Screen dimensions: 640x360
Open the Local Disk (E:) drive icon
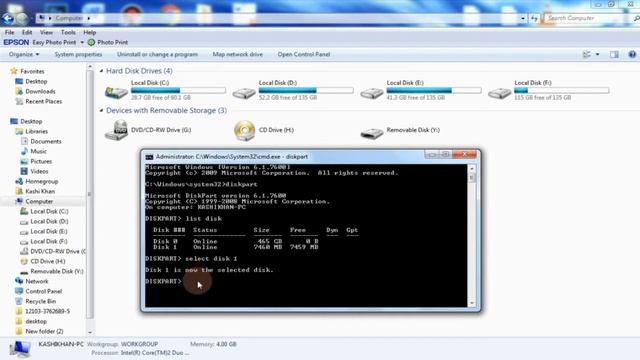(371, 93)
